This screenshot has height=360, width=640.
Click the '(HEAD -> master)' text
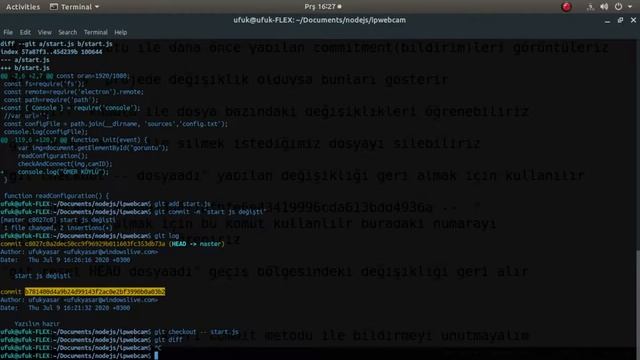click(x=196, y=244)
